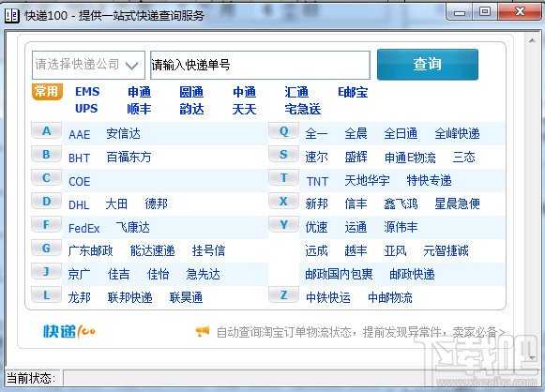Select 优速 courier
The width and height of the screenshot is (545, 392).
(x=317, y=227)
